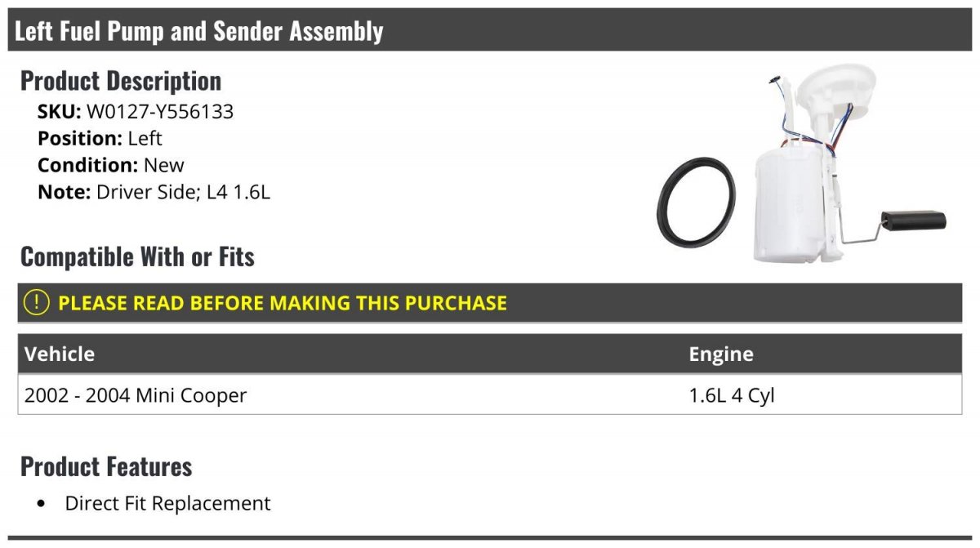Click the Position: Left line
Screen dimensions: 980x548
click(100, 138)
